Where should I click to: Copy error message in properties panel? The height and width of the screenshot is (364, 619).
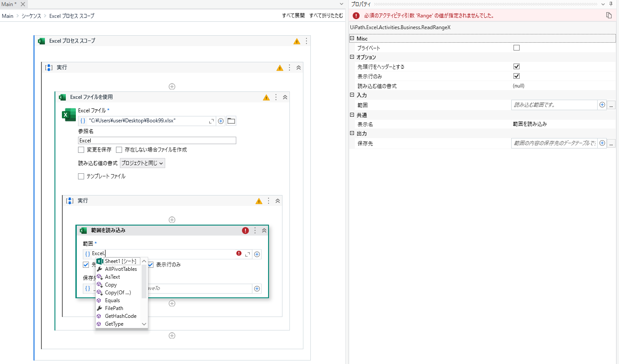(x=609, y=15)
